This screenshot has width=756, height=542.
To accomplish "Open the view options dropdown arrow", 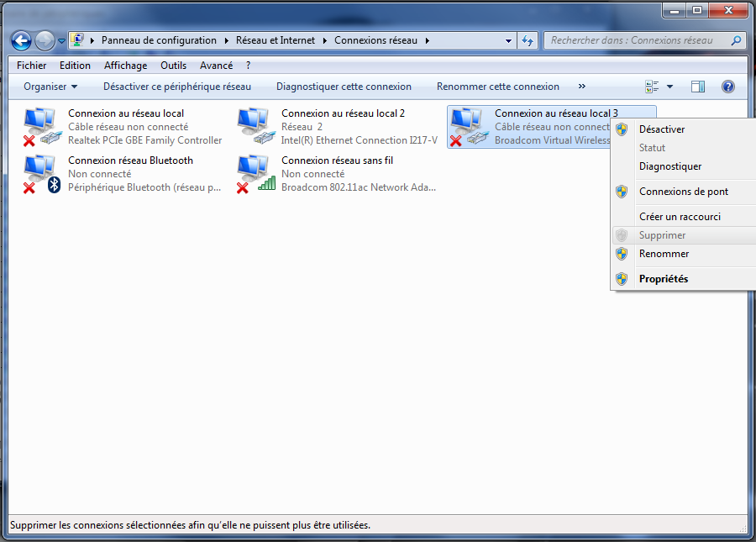I will pos(669,87).
